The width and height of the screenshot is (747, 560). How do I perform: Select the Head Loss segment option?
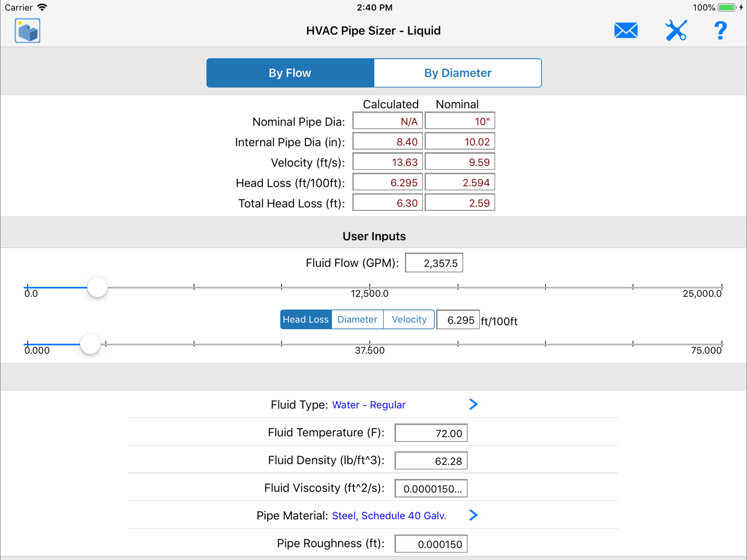pyautogui.click(x=306, y=320)
